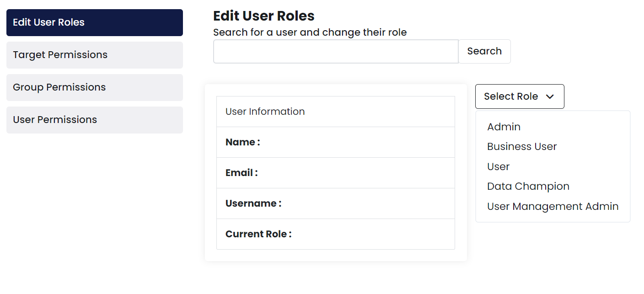Click the Edit User Roles page heading
This screenshot has height=294, width=644.
coord(264,16)
